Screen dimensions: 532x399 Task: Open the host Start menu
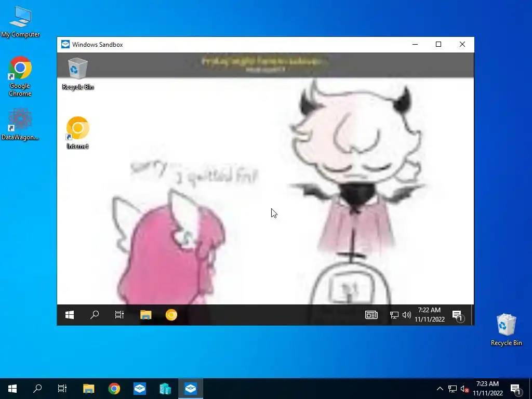point(12,389)
